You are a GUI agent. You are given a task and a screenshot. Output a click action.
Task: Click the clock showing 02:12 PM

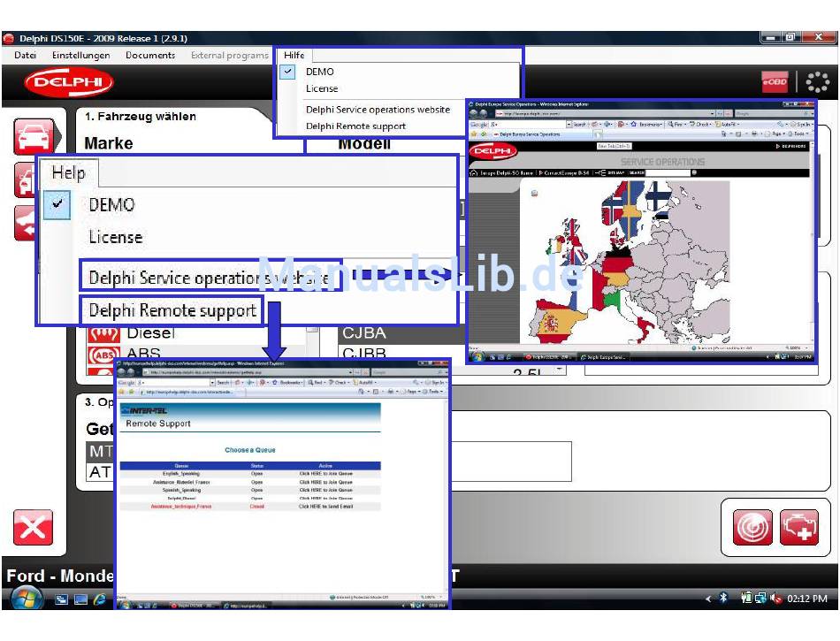[x=806, y=599]
